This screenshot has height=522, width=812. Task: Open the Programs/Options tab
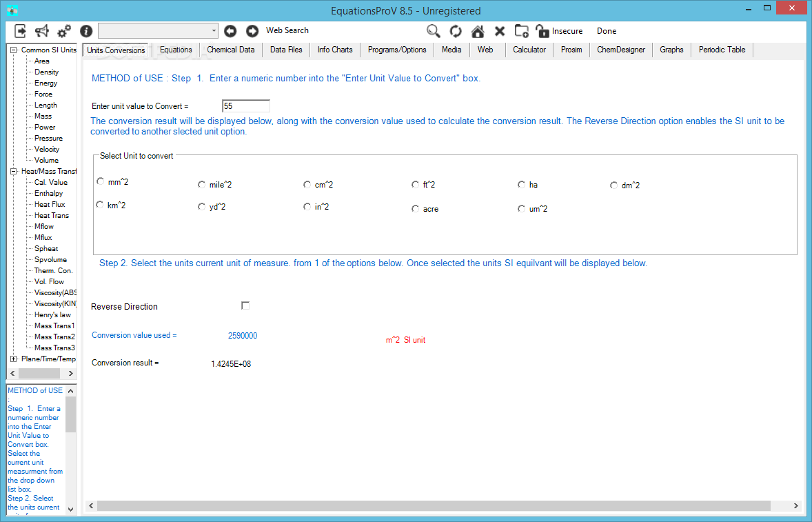pos(397,50)
